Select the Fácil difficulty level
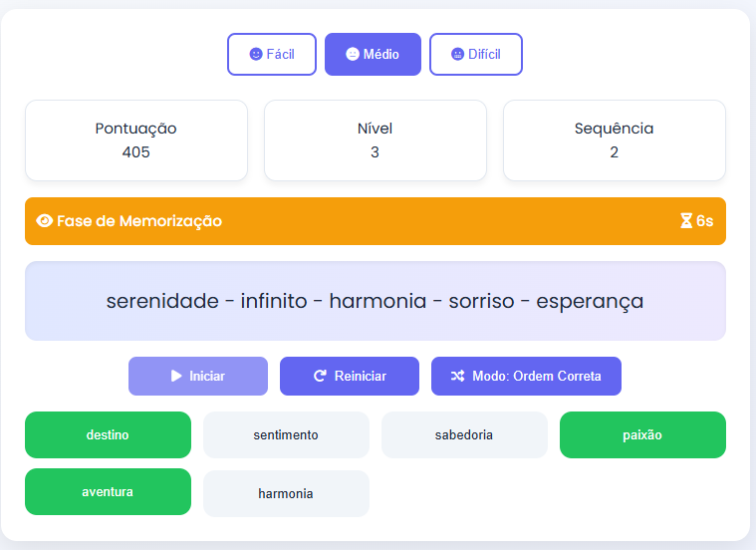Viewport: 756px width, 550px height. pos(272,55)
